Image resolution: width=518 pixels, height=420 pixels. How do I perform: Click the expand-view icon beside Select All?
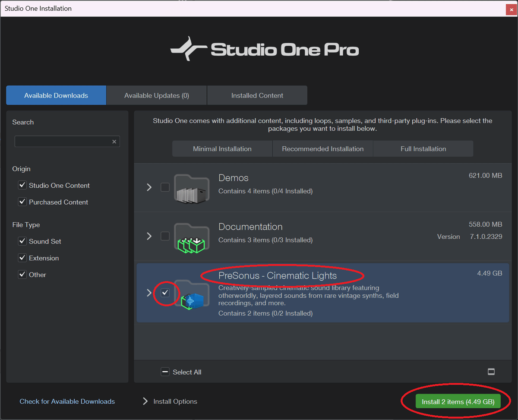[x=491, y=372]
